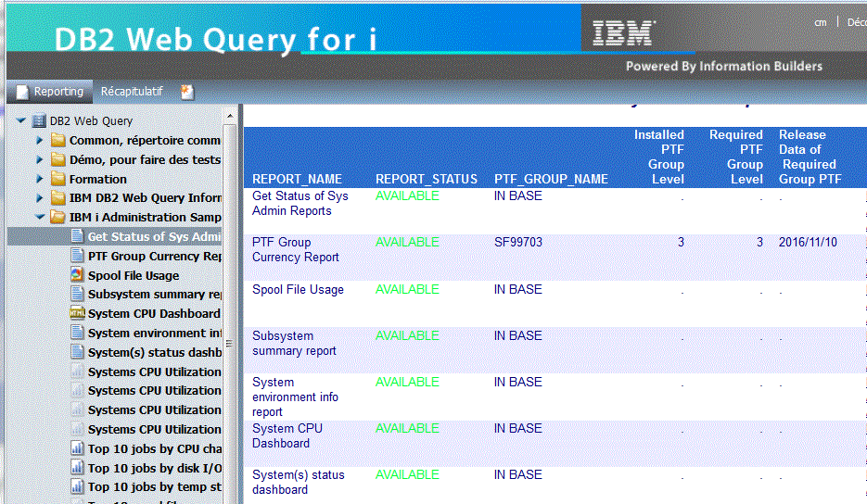Open Get Status of Sys Admin Reports link

tap(300, 204)
